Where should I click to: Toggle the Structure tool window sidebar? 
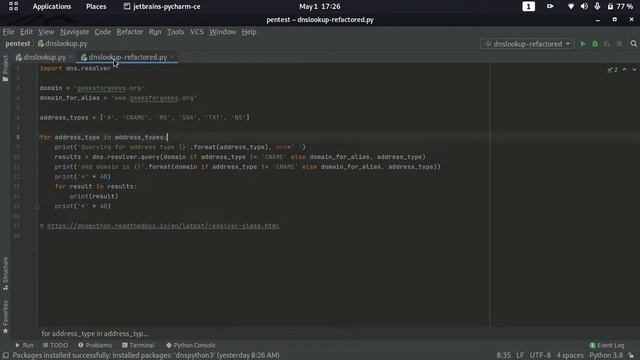[5, 274]
